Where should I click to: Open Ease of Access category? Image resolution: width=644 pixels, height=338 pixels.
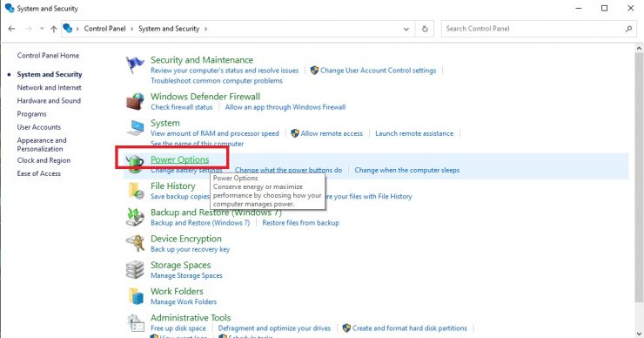38,173
